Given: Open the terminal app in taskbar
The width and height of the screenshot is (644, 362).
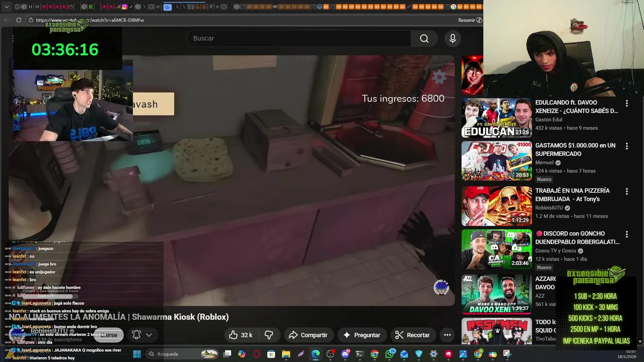Looking at the screenshot, I should (x=360, y=354).
